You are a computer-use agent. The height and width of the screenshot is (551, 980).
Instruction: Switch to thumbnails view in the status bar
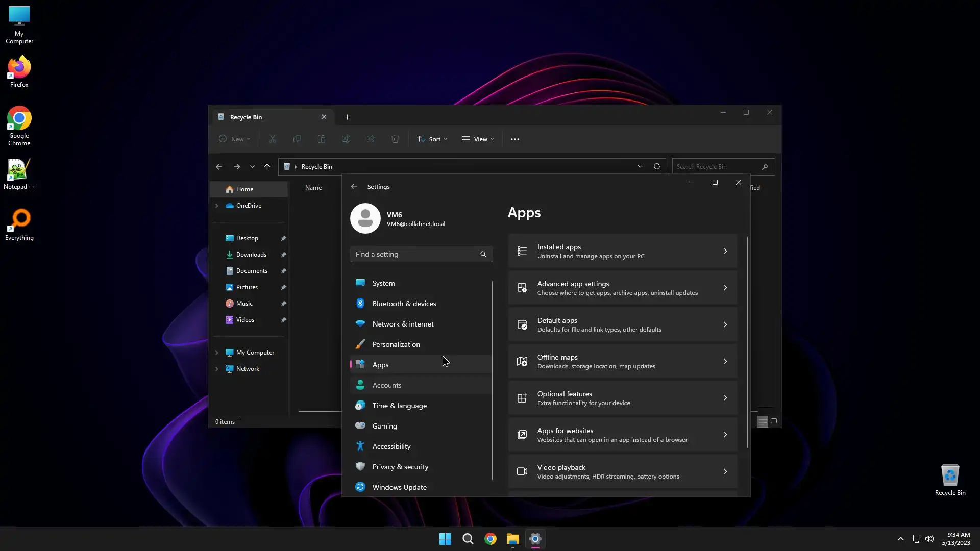pos(774,422)
